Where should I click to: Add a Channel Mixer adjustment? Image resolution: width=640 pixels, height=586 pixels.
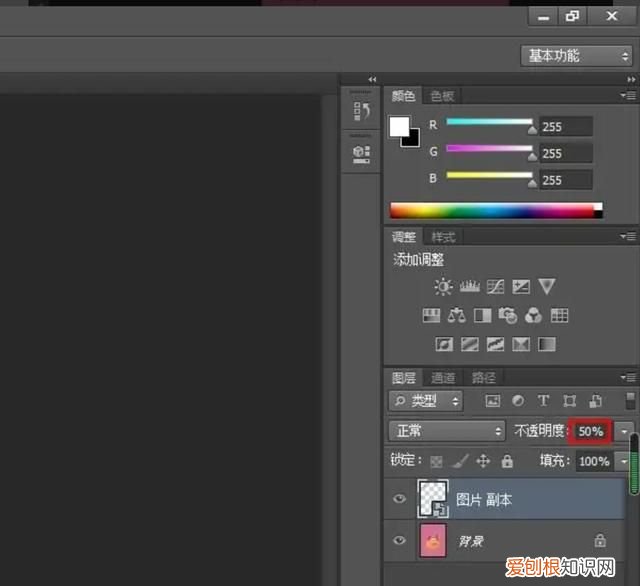[533, 315]
